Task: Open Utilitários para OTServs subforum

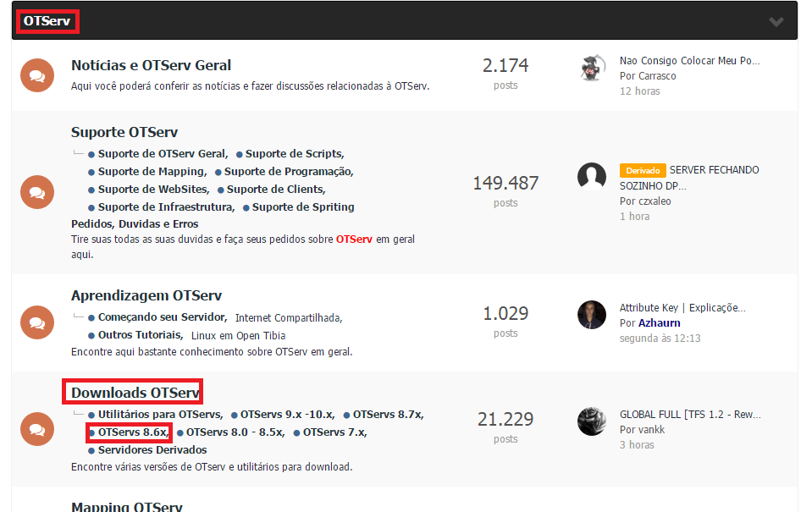Action: point(160,415)
